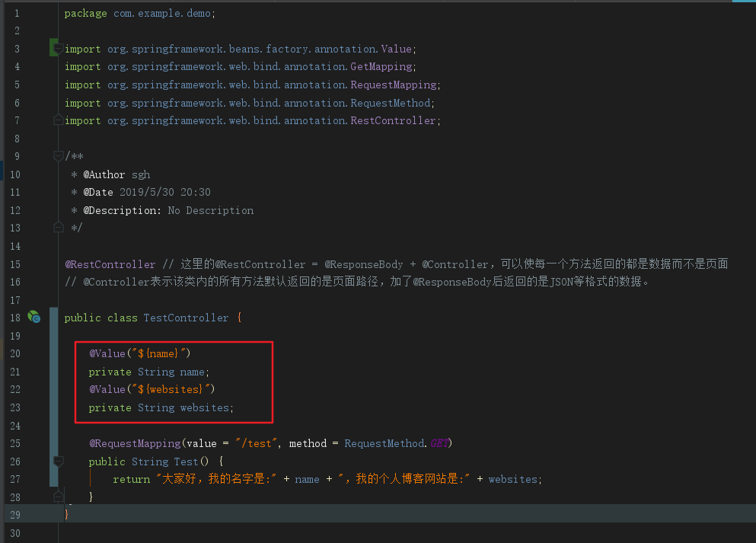Click GetMapping in the import line
The image size is (756, 543).
tap(381, 66)
